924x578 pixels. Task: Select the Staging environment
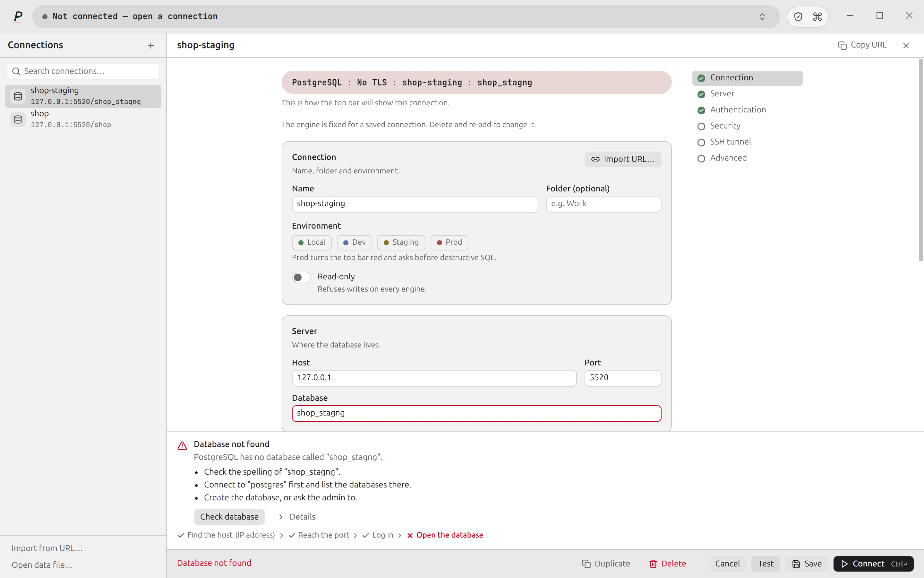coord(401,242)
